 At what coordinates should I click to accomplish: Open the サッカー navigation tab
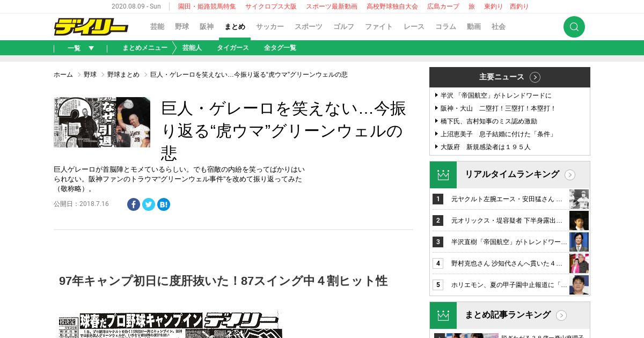pyautogui.click(x=270, y=27)
